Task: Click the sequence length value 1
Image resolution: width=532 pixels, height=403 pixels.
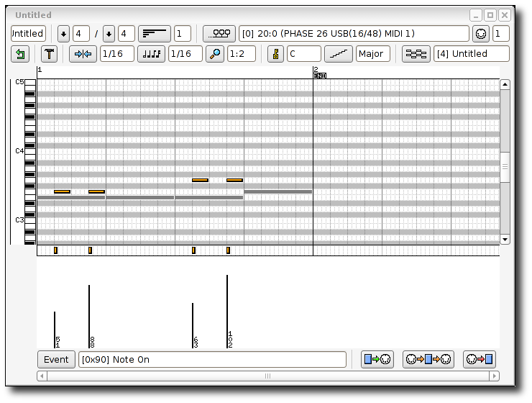Action: (x=183, y=34)
